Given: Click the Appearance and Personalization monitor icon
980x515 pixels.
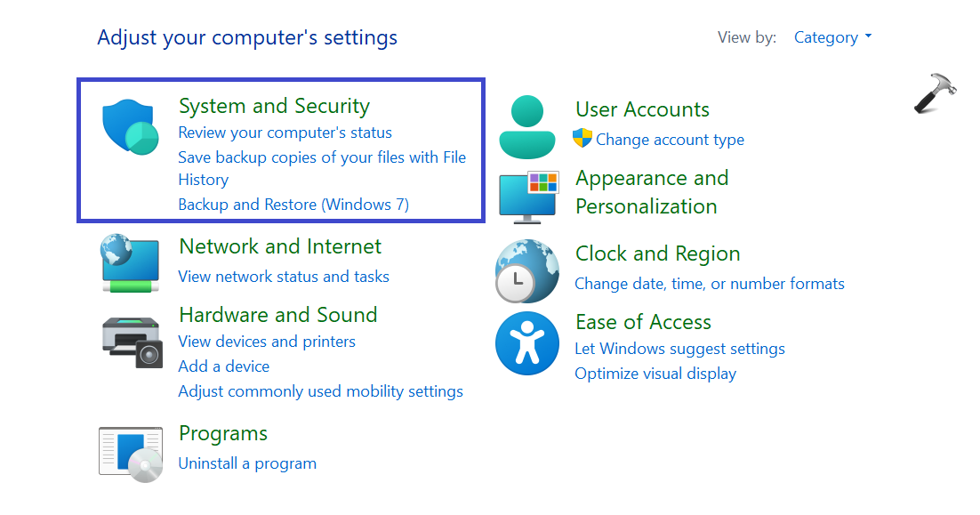Looking at the screenshot, I should point(528,196).
